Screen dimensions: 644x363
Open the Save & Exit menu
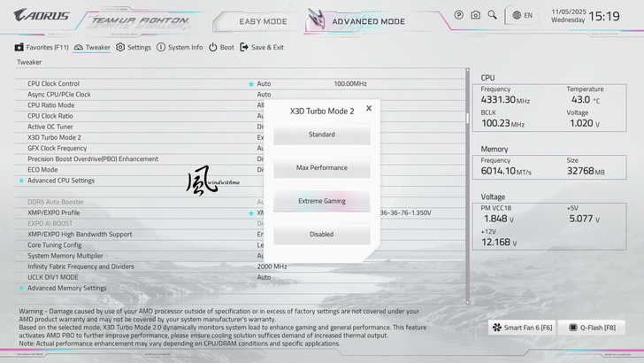tap(262, 47)
